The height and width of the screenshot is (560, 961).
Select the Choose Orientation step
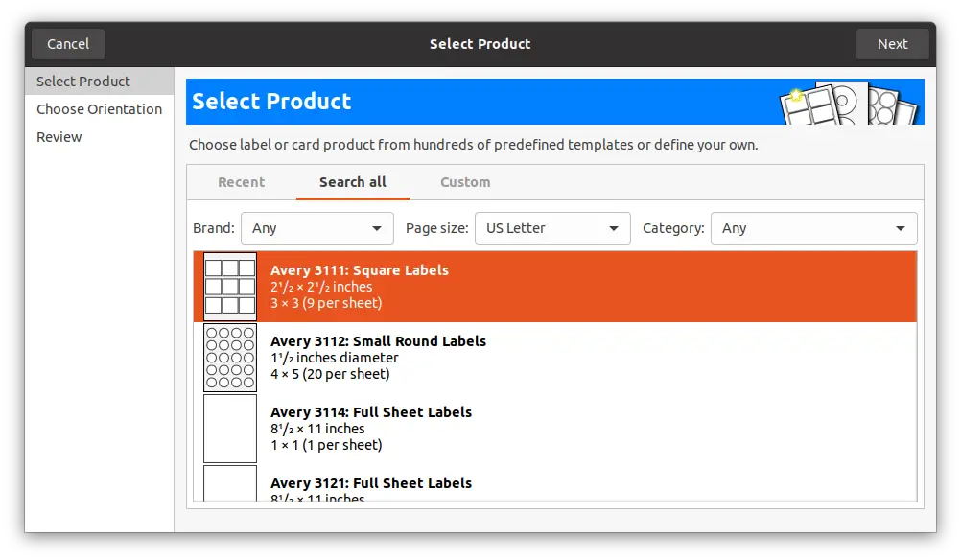(x=100, y=109)
